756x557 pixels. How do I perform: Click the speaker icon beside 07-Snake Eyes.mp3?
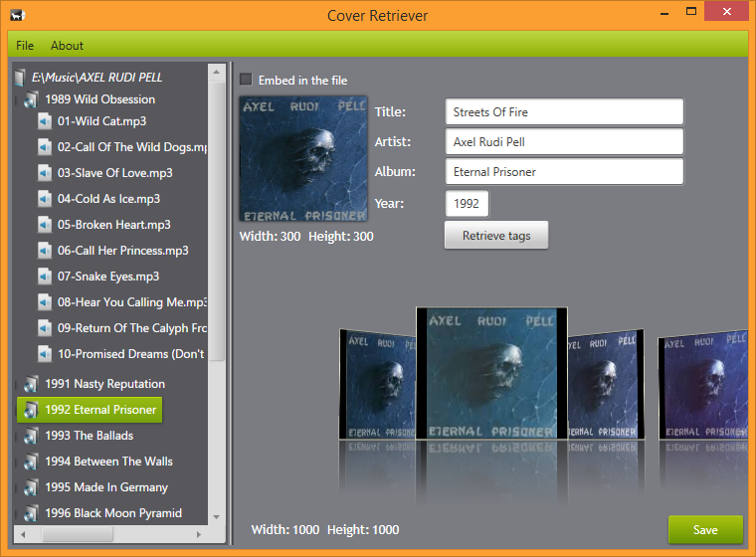click(45, 277)
